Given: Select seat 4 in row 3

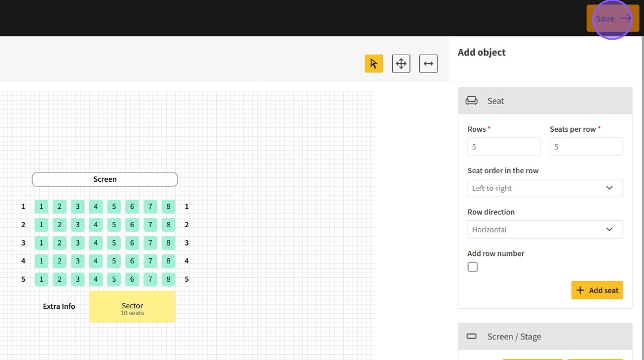Looking at the screenshot, I should (x=96, y=243).
